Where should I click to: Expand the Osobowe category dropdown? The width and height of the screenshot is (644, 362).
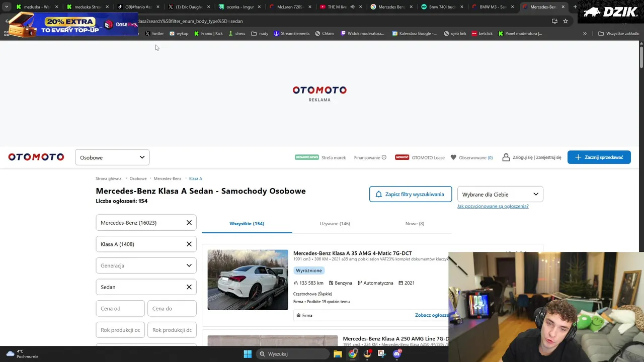pos(112,157)
